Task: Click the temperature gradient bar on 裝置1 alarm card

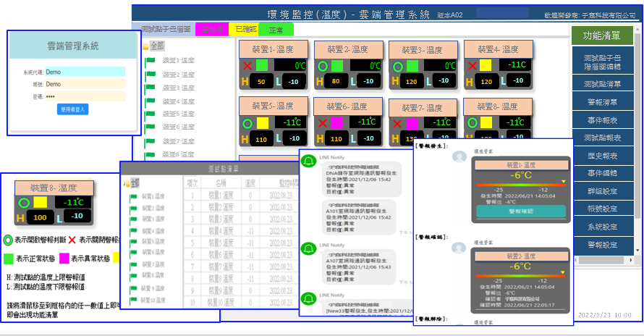Action: pos(521,185)
